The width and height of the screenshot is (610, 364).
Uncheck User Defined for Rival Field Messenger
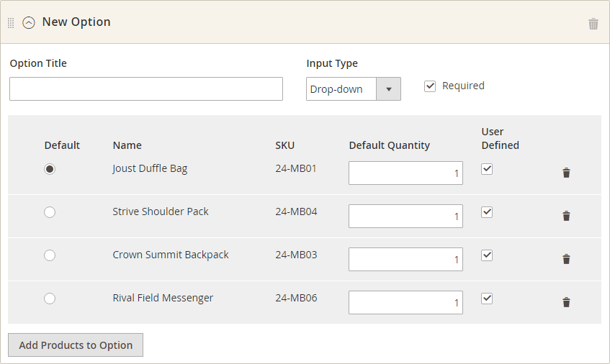click(487, 299)
